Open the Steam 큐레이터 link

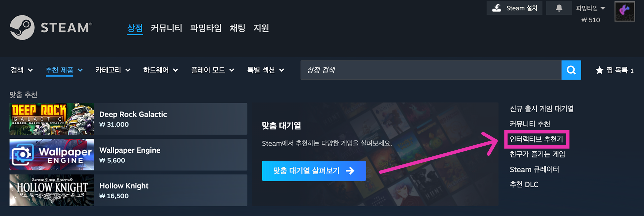(x=534, y=169)
